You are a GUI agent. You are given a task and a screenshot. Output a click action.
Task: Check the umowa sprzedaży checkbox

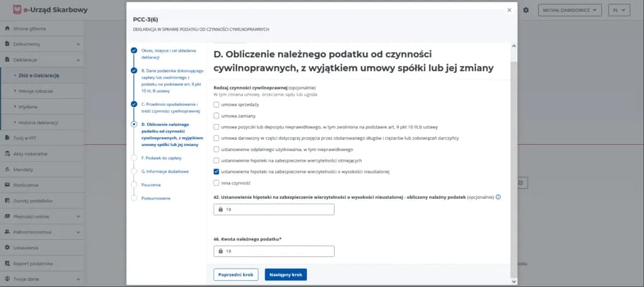click(x=217, y=104)
